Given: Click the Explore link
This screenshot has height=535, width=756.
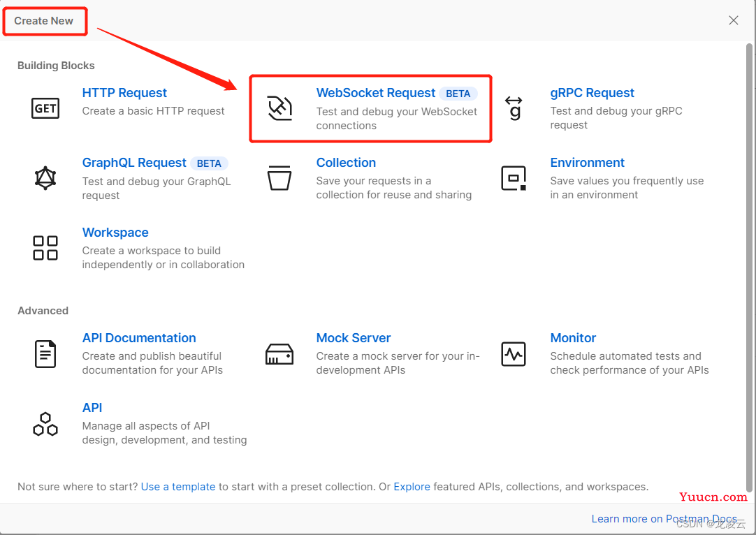Looking at the screenshot, I should (x=412, y=487).
